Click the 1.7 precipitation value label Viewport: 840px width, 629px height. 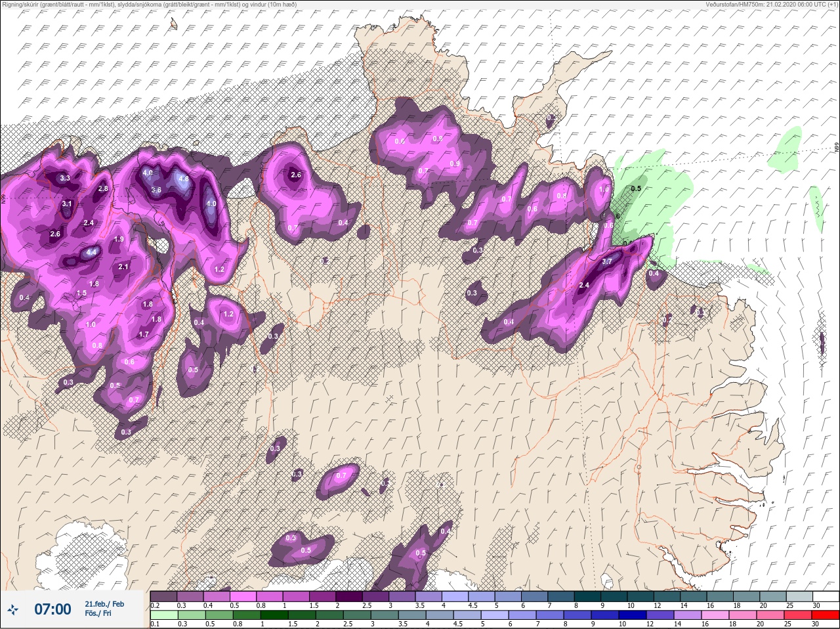[144, 334]
